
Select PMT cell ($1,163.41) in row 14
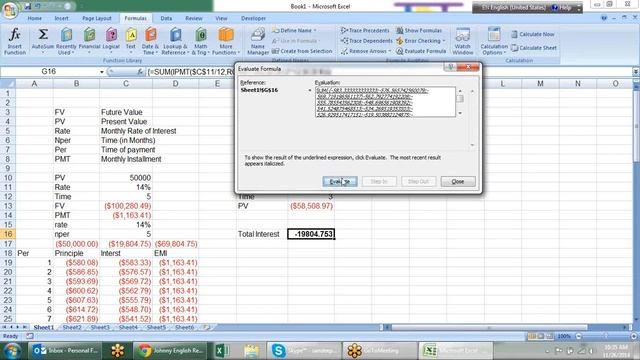click(126, 216)
